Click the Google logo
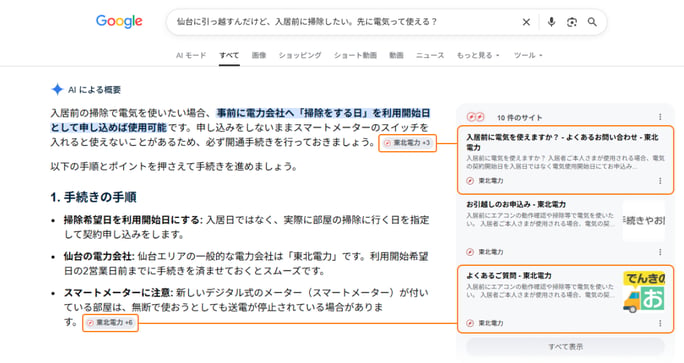 [119, 21]
